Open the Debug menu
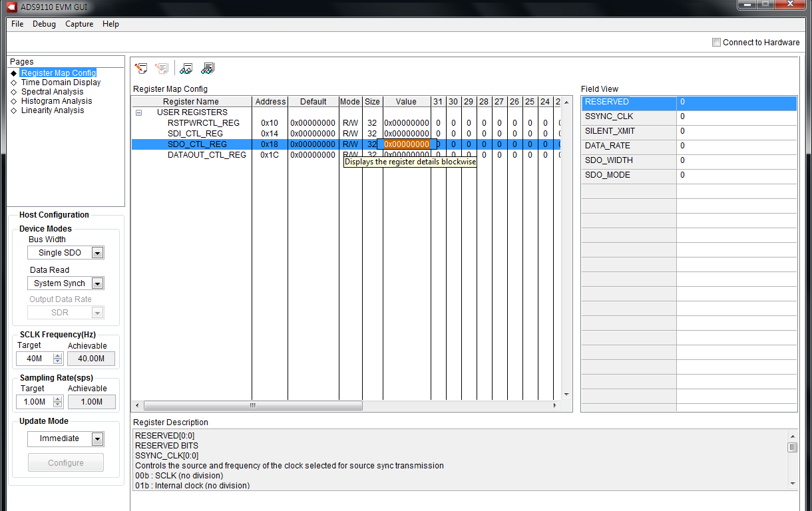Screen dimensions: 812x511 point(45,24)
